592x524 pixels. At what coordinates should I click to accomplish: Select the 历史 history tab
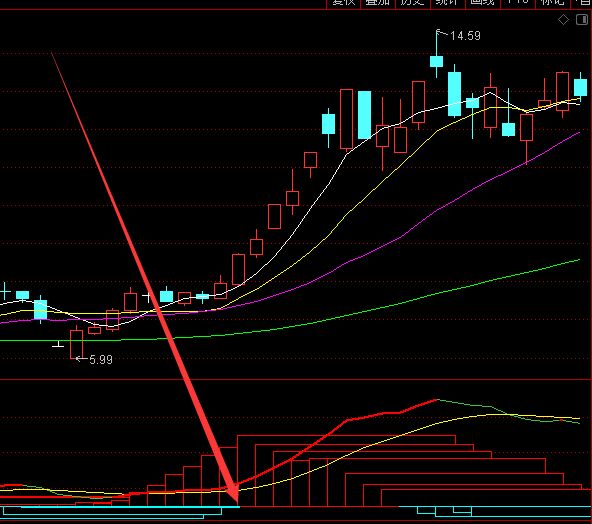pos(413,2)
